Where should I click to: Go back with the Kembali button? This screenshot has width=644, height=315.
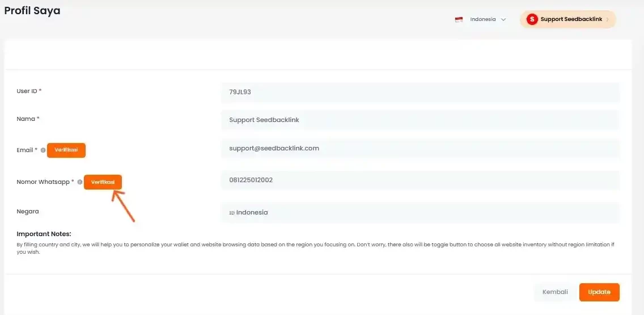click(555, 292)
